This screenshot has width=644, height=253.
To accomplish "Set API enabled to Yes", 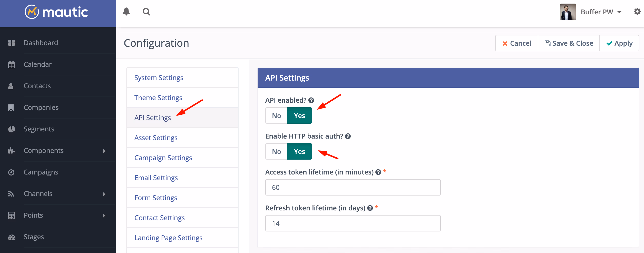I will pos(299,116).
